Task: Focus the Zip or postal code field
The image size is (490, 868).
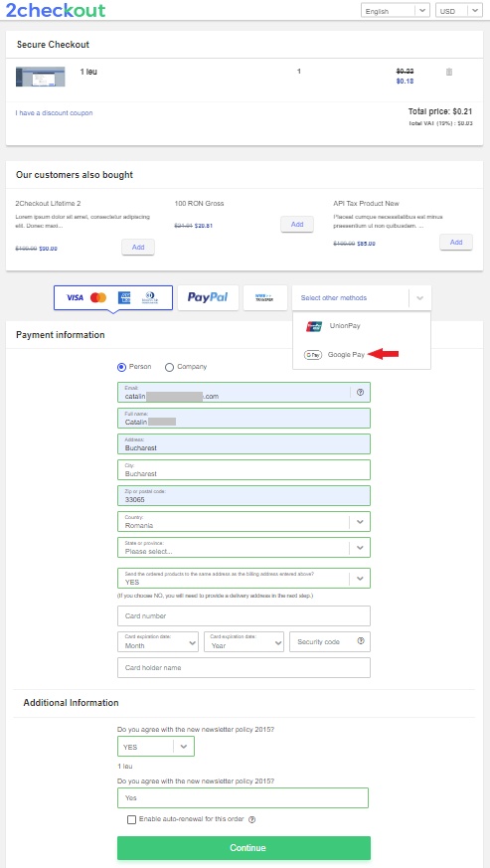Action: point(244,495)
